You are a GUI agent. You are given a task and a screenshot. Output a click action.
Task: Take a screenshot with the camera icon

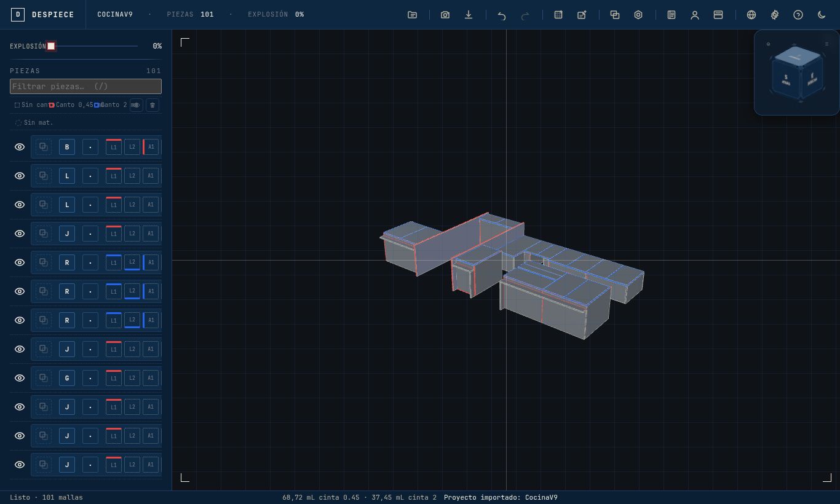tap(445, 15)
